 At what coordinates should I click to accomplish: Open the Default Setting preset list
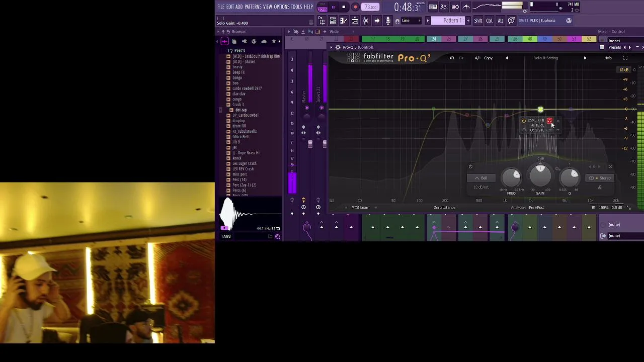(545, 58)
